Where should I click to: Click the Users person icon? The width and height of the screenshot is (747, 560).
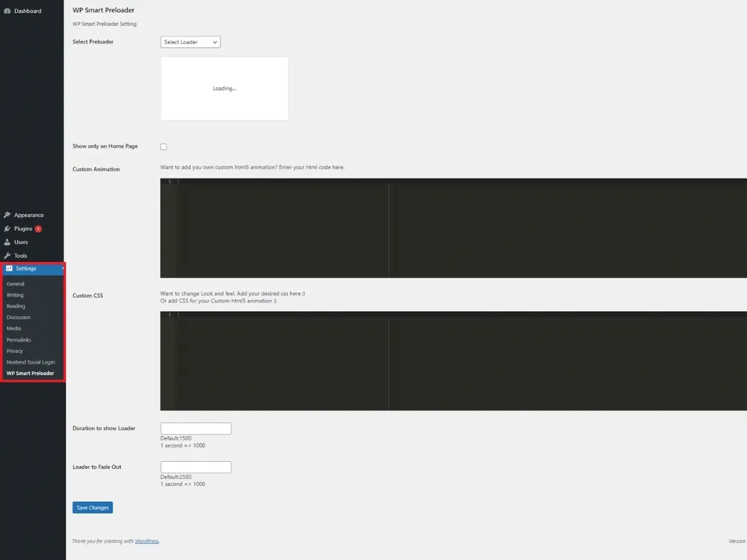(x=7, y=242)
